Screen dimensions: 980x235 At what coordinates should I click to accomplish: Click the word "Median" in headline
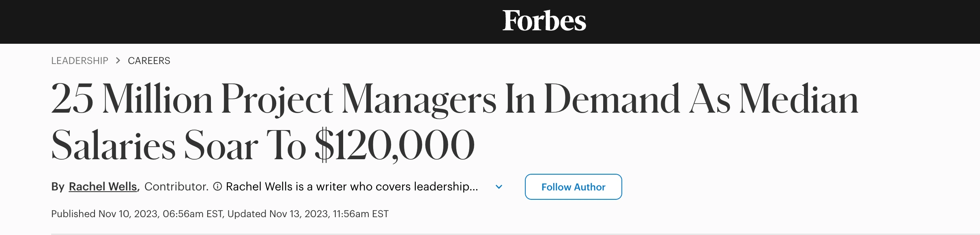(798, 99)
